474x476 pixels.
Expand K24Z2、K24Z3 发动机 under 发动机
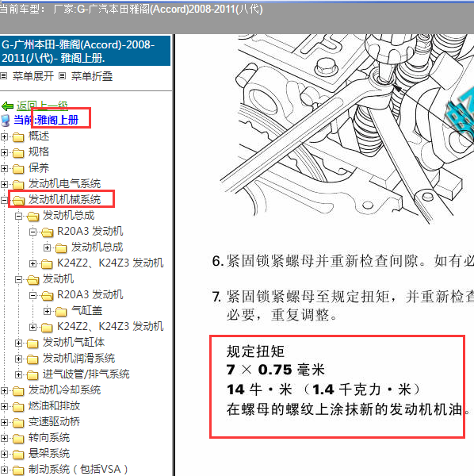click(32, 327)
